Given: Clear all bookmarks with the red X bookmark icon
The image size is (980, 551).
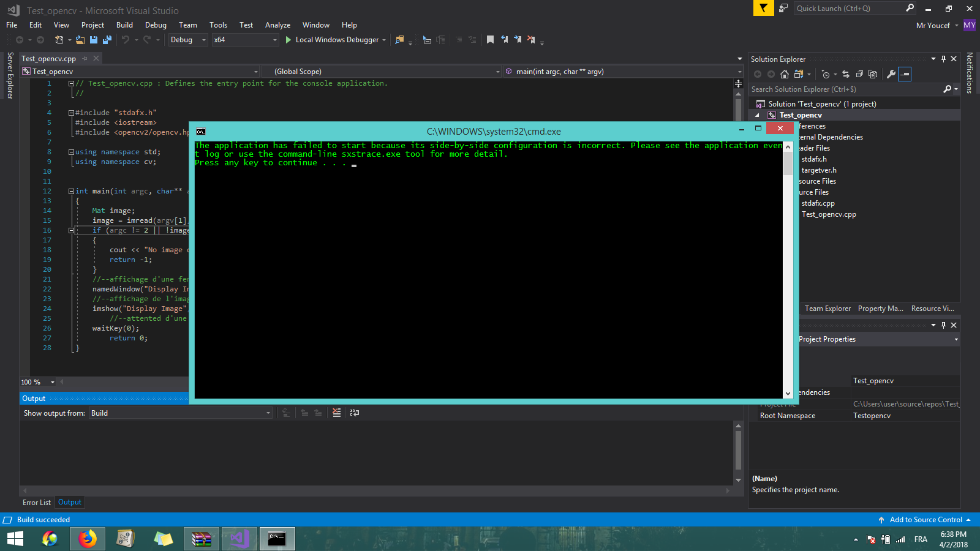Looking at the screenshot, I should [531, 40].
